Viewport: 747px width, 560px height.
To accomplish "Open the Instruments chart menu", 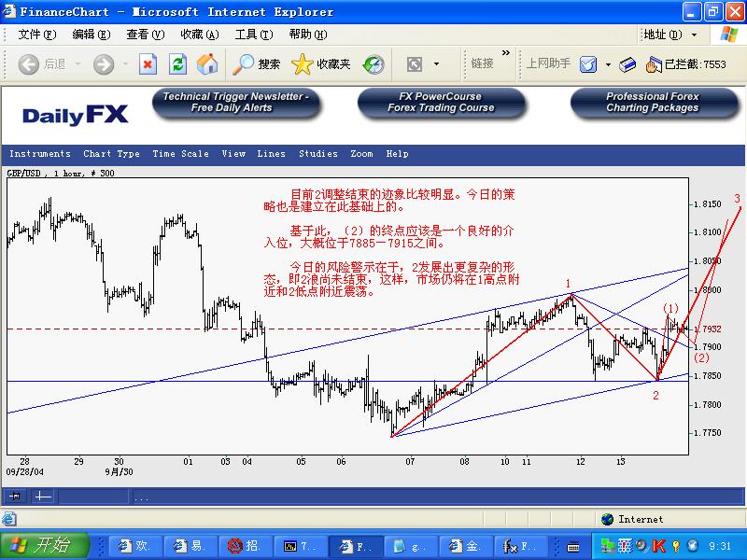I will click(40, 154).
